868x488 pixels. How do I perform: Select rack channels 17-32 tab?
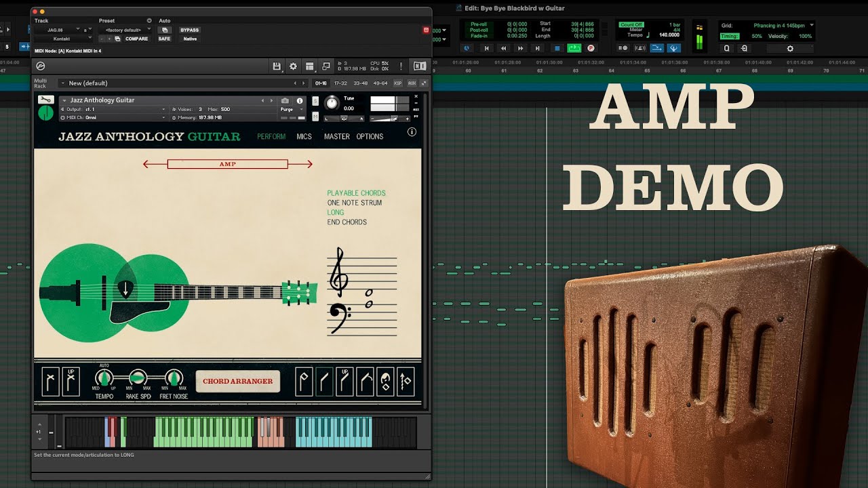[340, 83]
